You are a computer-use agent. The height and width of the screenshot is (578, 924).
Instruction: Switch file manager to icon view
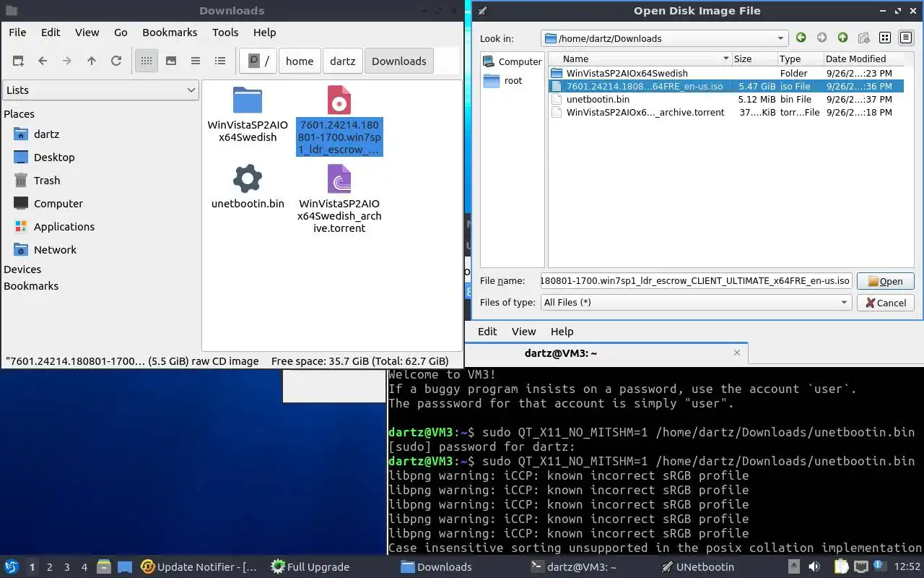tap(147, 61)
